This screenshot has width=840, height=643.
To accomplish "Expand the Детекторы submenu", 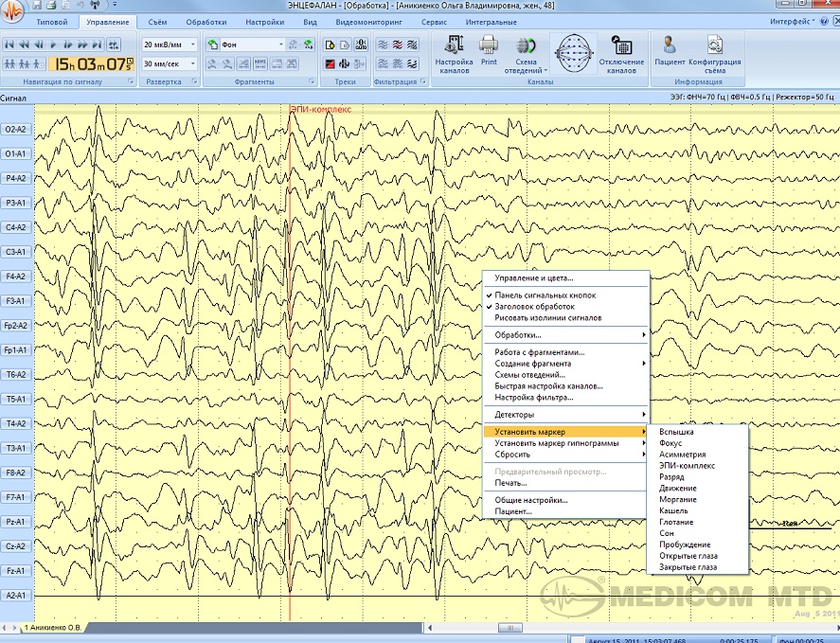I will 566,415.
